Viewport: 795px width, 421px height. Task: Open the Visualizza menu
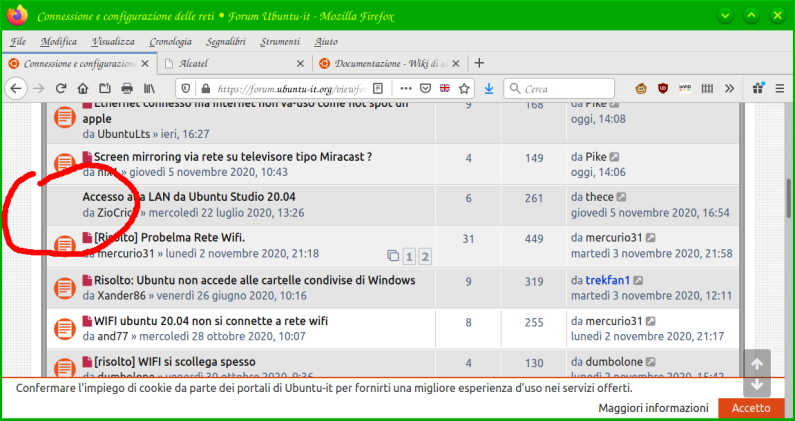(x=113, y=42)
